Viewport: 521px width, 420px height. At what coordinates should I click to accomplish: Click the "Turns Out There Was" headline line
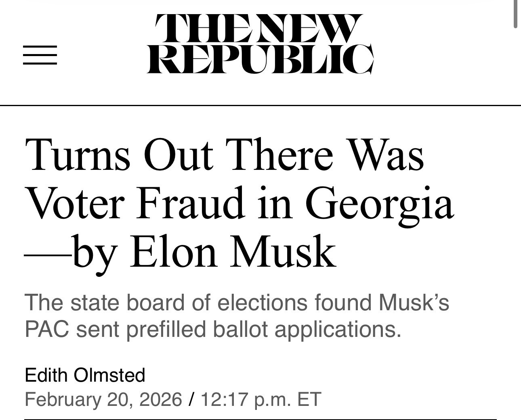[x=225, y=155]
